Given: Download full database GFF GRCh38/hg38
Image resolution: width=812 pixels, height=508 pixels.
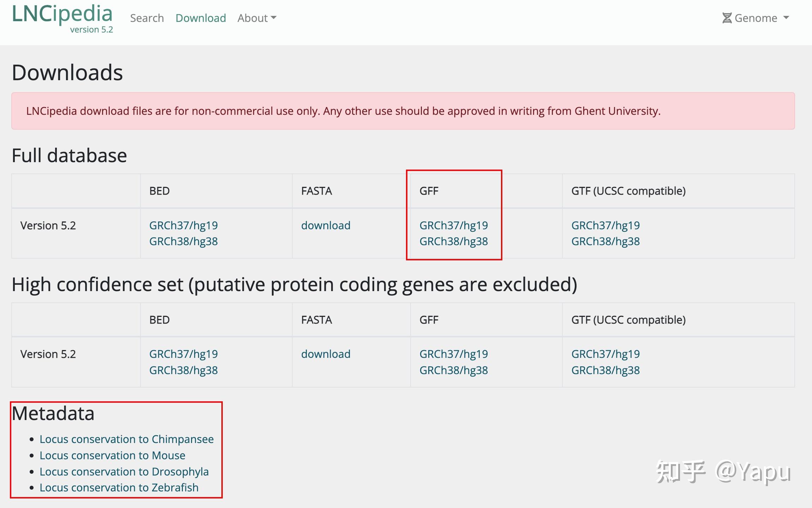Looking at the screenshot, I should pos(453,241).
